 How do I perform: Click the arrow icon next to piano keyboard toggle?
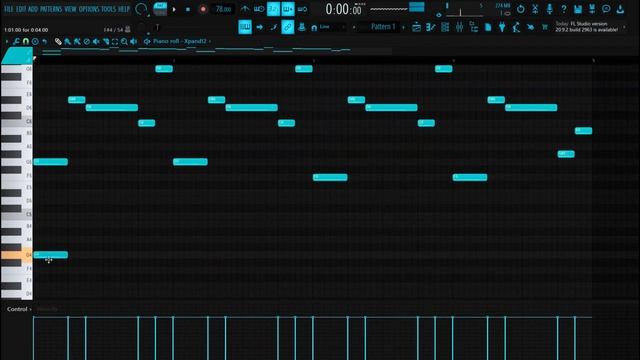(x=260, y=27)
